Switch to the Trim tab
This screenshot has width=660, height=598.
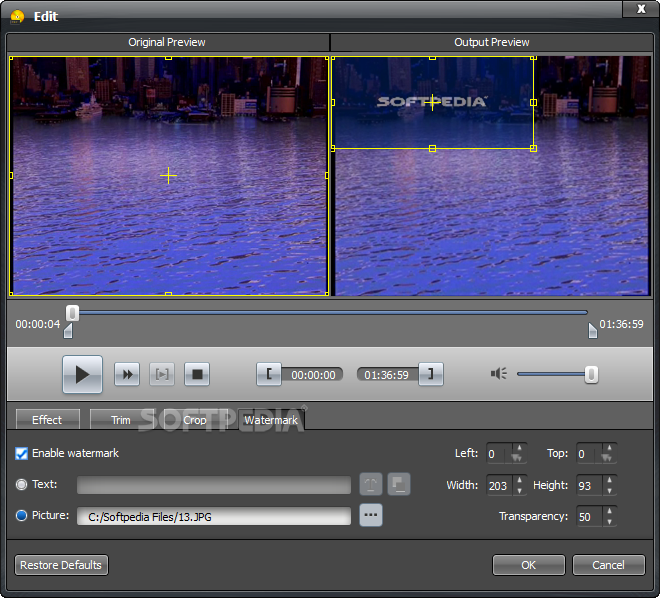point(121,420)
